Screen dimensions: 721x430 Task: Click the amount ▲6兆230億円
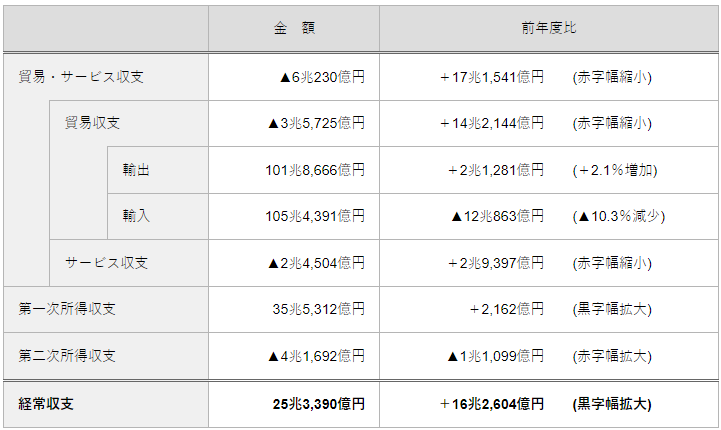(322, 77)
